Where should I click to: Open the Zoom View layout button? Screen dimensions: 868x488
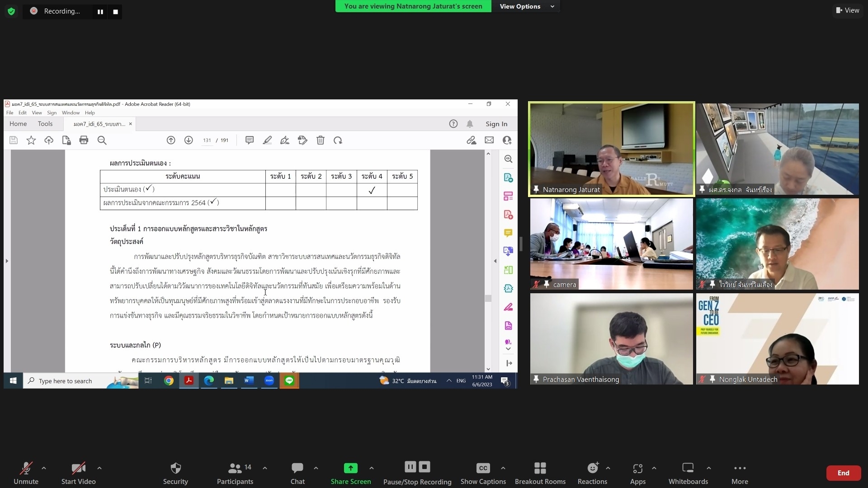[848, 10]
